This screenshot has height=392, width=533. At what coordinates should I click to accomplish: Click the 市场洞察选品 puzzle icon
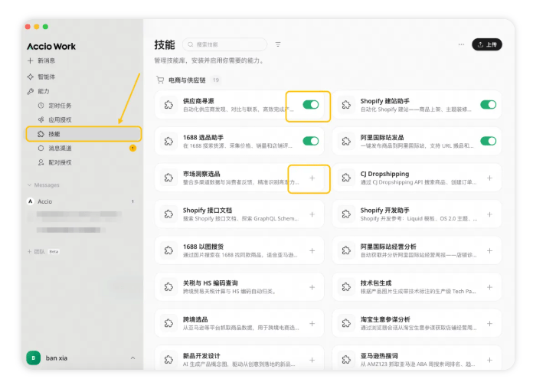(168, 178)
